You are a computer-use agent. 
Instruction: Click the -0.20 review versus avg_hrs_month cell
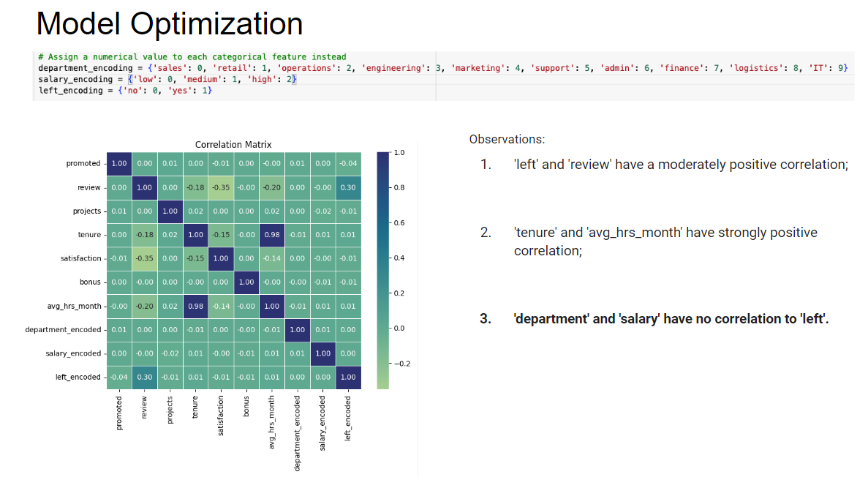point(272,187)
